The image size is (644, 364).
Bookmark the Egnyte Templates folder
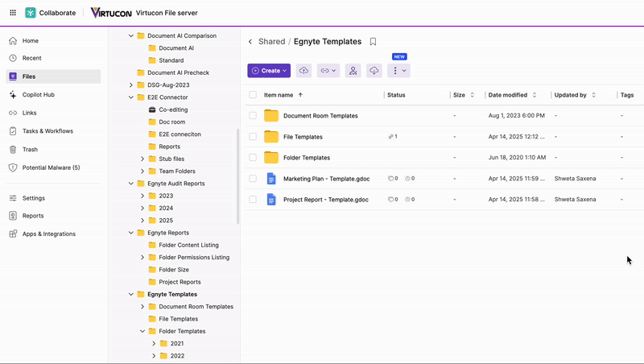(x=373, y=42)
